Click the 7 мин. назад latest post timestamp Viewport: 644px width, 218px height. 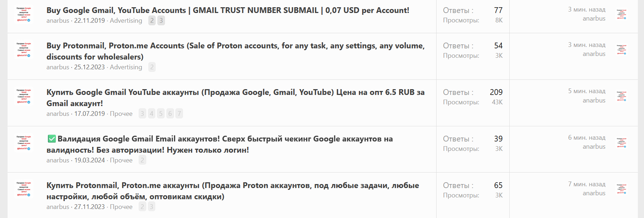(x=587, y=184)
